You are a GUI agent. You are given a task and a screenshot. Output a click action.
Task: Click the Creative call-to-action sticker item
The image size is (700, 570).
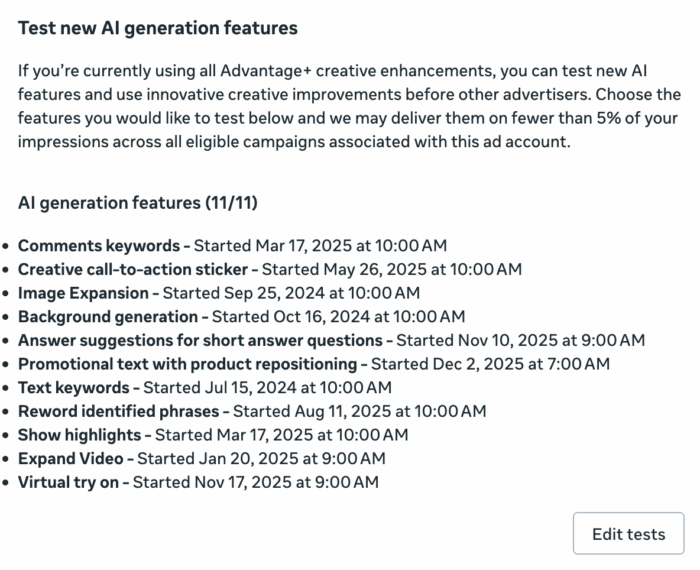[x=134, y=269]
